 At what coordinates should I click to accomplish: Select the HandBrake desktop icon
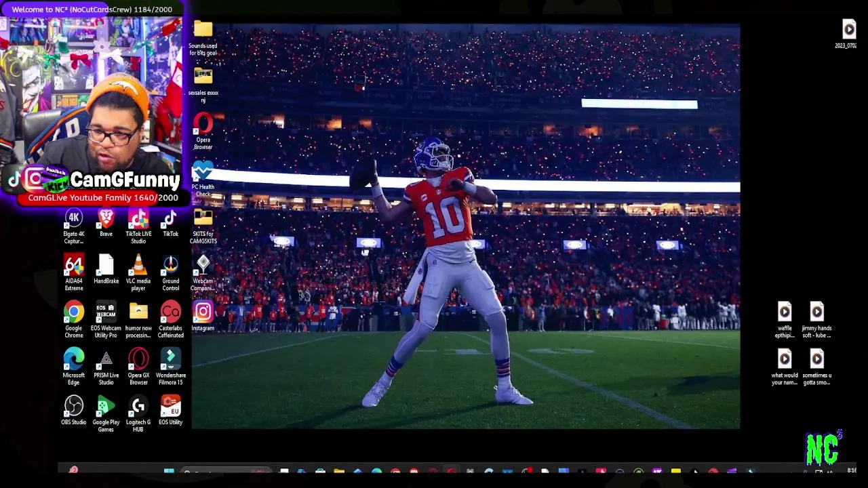coord(106,270)
